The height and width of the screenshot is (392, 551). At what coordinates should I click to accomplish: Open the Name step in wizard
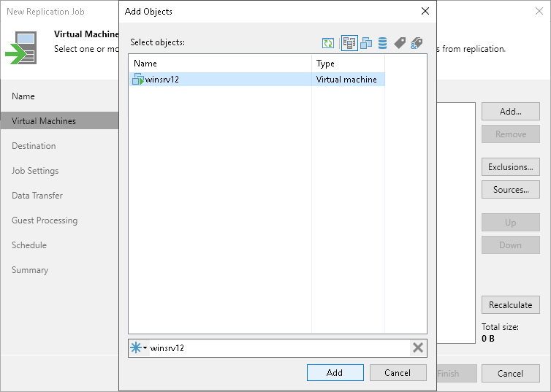23,96
